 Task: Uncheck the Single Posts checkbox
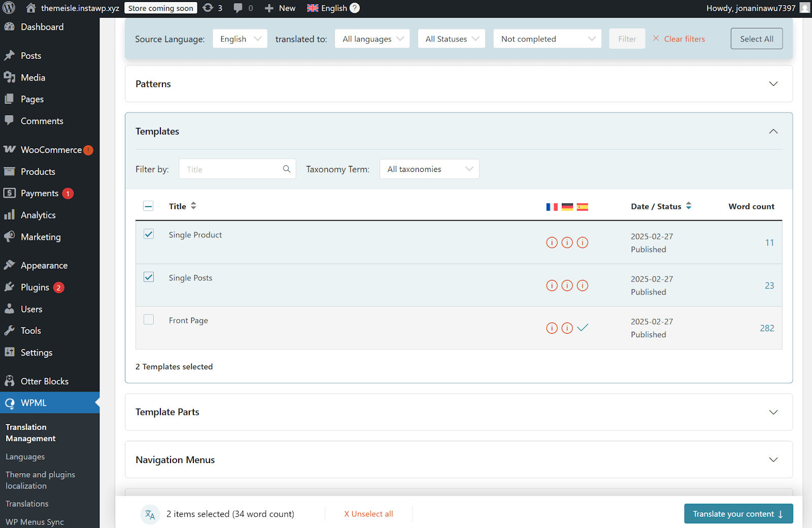coord(149,277)
